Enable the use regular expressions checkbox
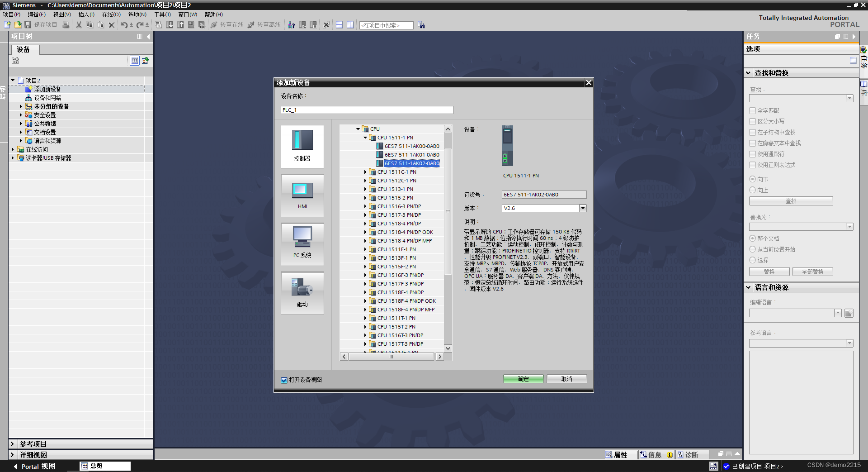 753,165
